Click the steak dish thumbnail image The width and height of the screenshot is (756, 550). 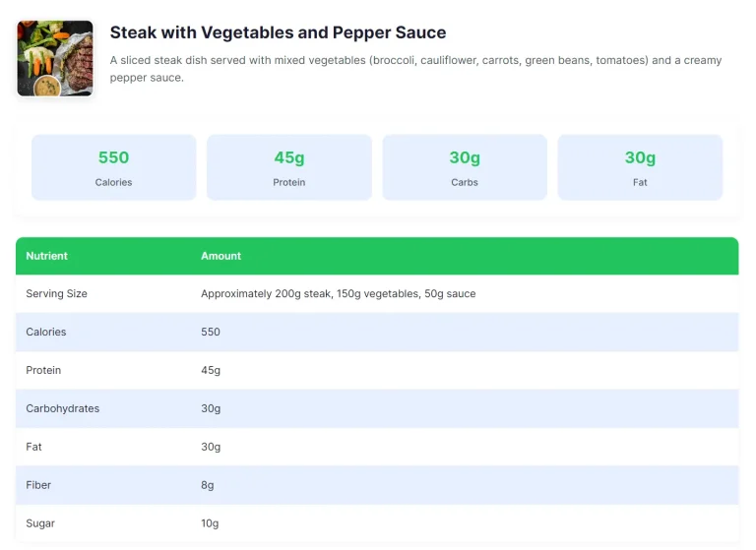pos(55,59)
